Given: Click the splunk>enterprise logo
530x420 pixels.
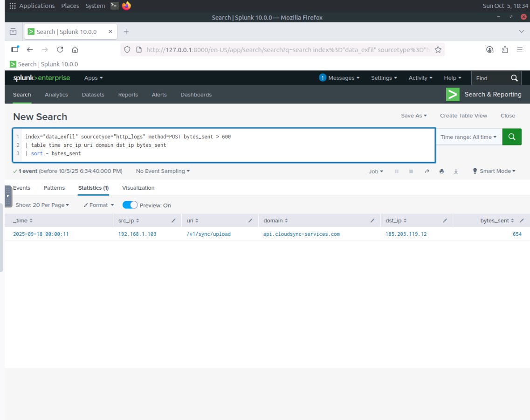Looking at the screenshot, I should pos(41,78).
